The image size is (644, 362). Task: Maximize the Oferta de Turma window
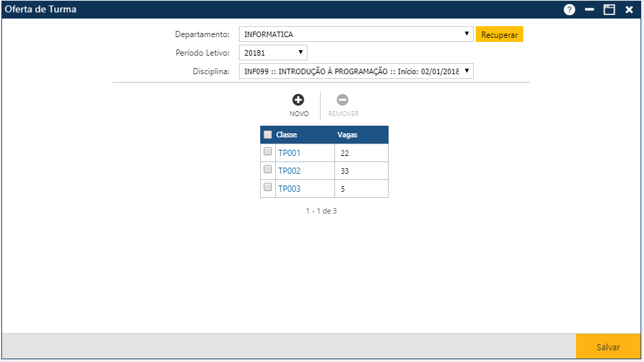608,10
